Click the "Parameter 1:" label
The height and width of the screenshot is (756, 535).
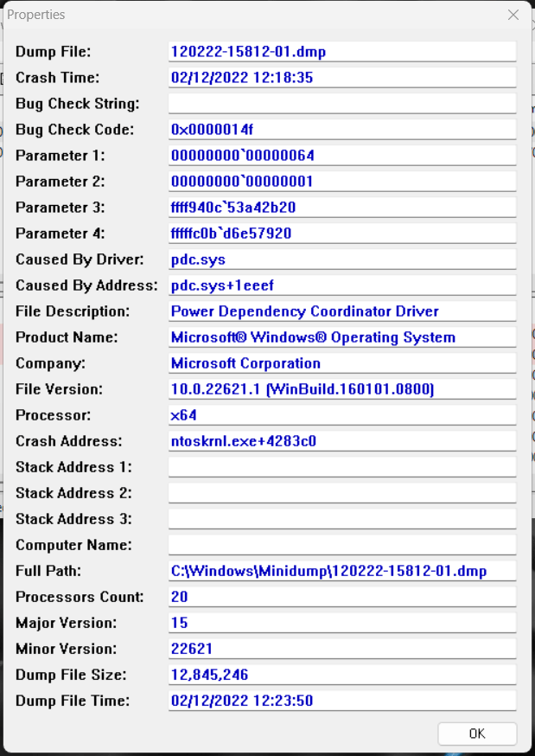click(61, 156)
